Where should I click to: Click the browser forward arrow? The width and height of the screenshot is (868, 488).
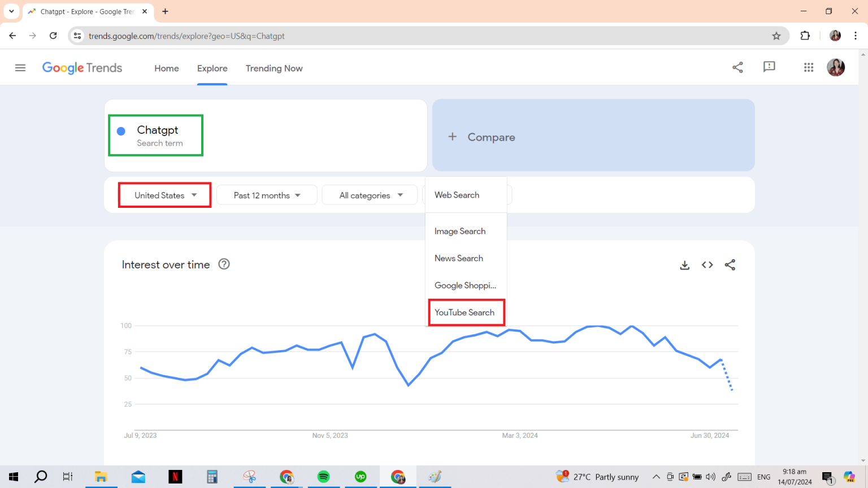click(x=33, y=36)
